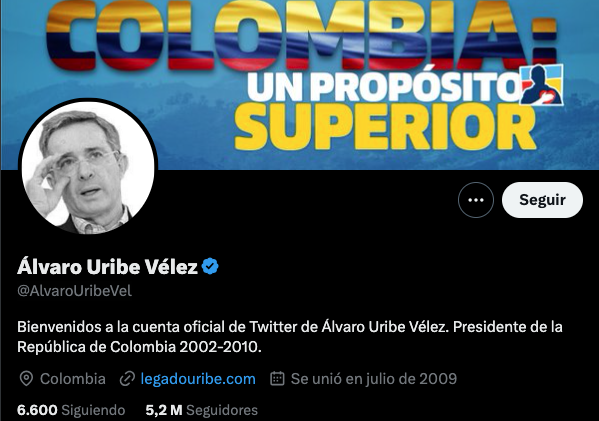Click the UN PROPÓSITO banner text
Screen dimensions: 599x421
pos(383,86)
